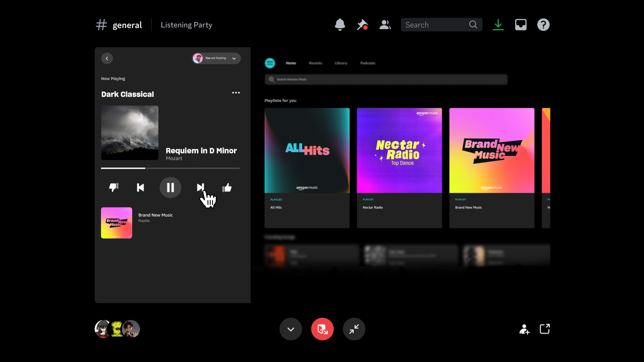
Task: Click the channel hashtag icon
Action: pyautogui.click(x=101, y=25)
